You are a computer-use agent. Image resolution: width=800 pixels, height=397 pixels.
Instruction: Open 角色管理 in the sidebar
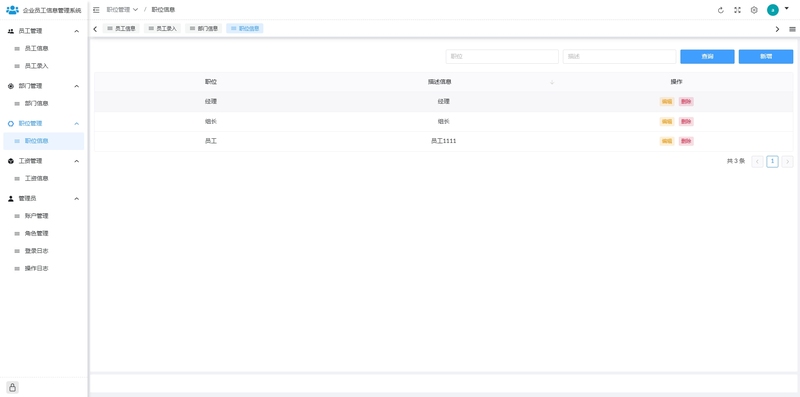44,233
